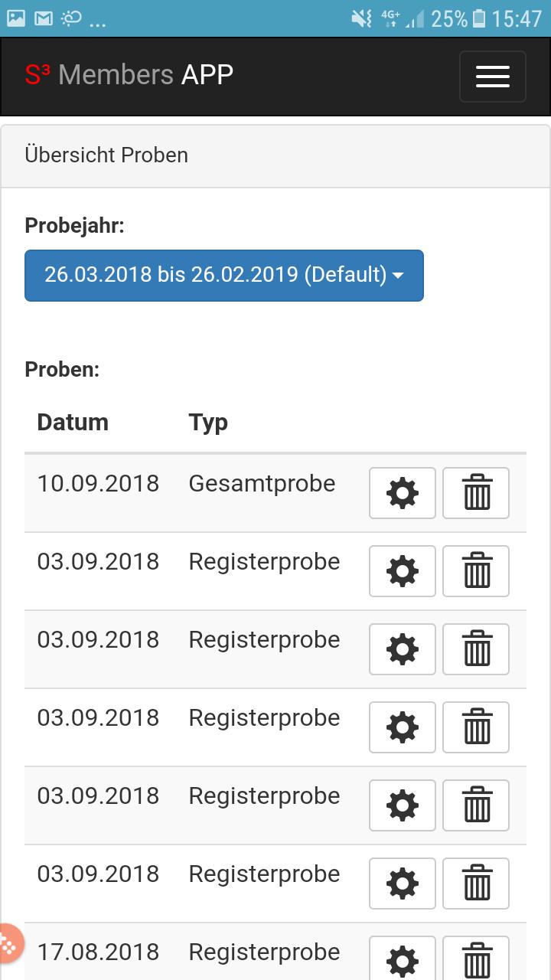Open the hamburger navigation menu

[x=492, y=77]
